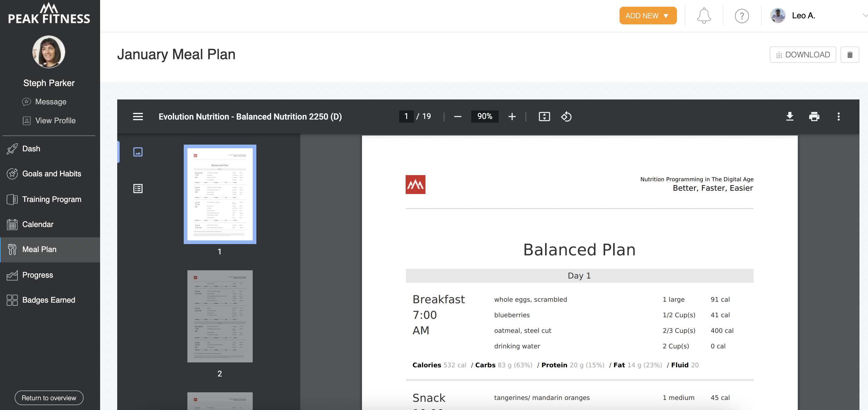Screen dimensions: 868x410
Task: Click the January Meal Plan title
Action: [x=176, y=55]
